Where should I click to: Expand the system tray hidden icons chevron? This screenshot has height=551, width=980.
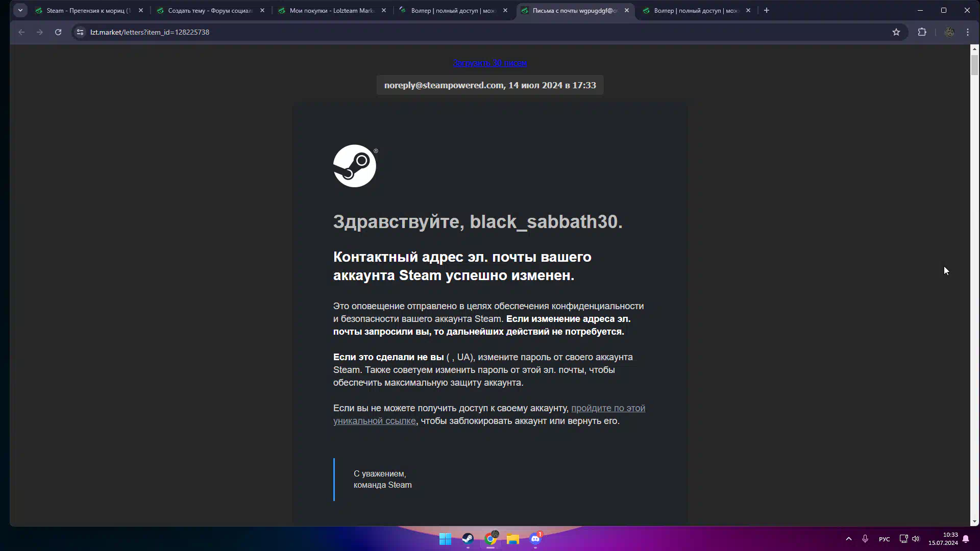pos(848,539)
